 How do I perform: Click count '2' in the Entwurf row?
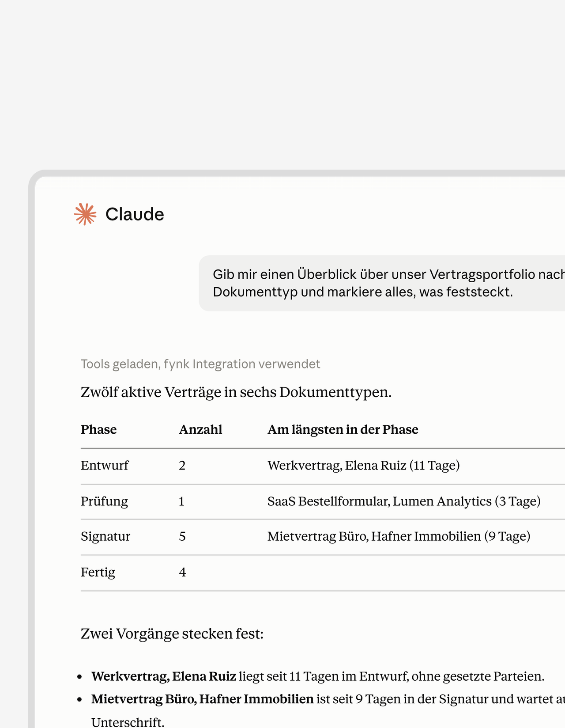coord(182,466)
